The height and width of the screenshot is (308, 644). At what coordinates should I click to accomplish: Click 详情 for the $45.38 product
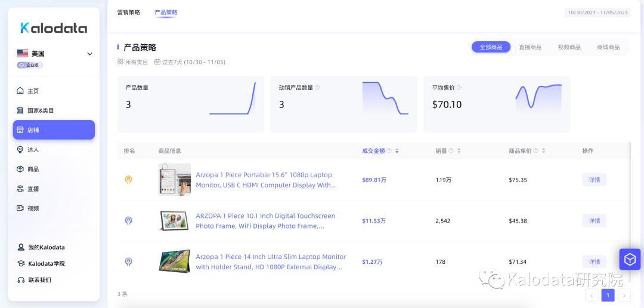(595, 221)
